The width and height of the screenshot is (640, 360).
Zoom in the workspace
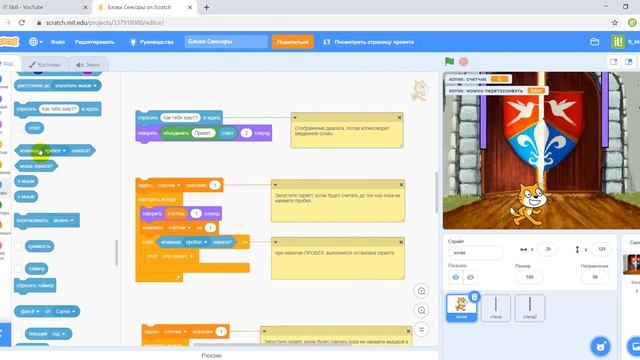(421, 291)
